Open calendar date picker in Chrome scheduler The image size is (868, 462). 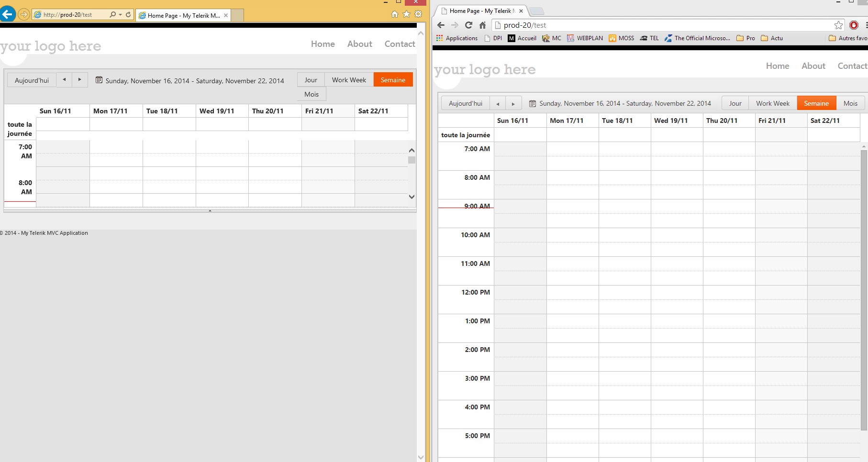point(533,103)
